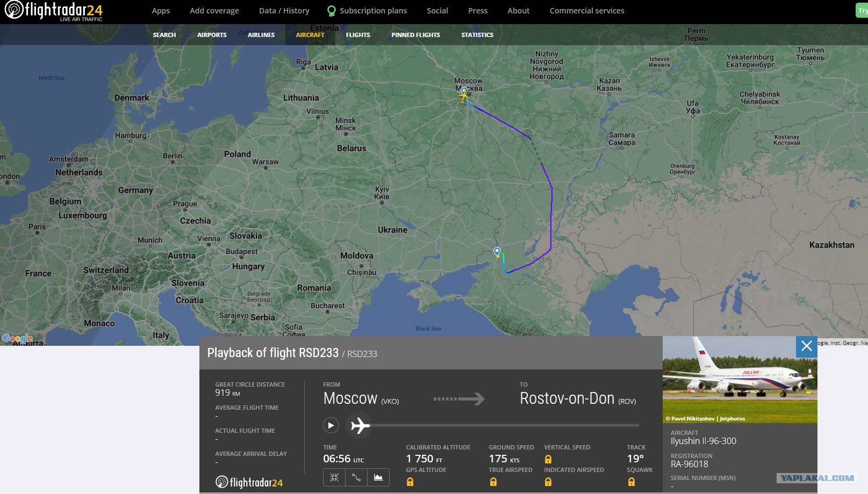Click the origin city name Moscow (VKO)
The image size is (868, 494).
tap(361, 398)
